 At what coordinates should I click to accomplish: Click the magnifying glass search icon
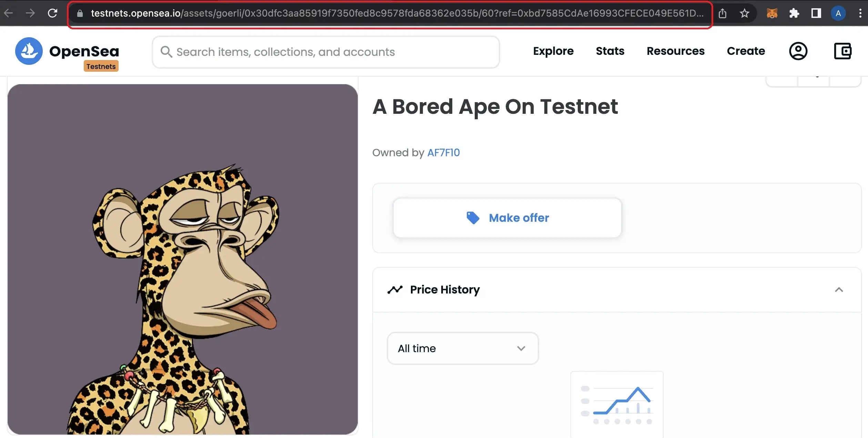coord(166,52)
